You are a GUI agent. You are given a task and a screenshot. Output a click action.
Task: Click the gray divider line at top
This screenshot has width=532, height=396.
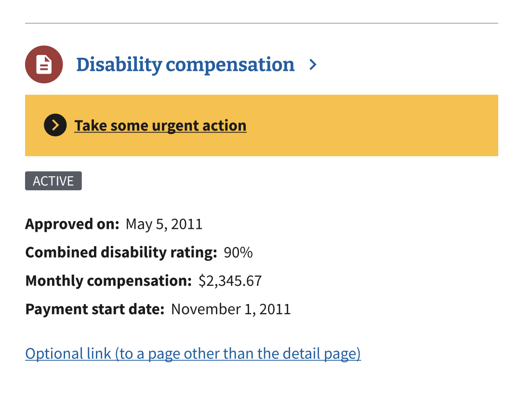click(x=262, y=23)
